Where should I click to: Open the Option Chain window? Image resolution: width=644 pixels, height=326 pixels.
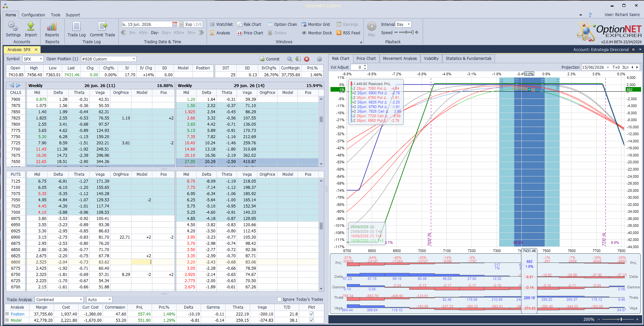coord(282,24)
